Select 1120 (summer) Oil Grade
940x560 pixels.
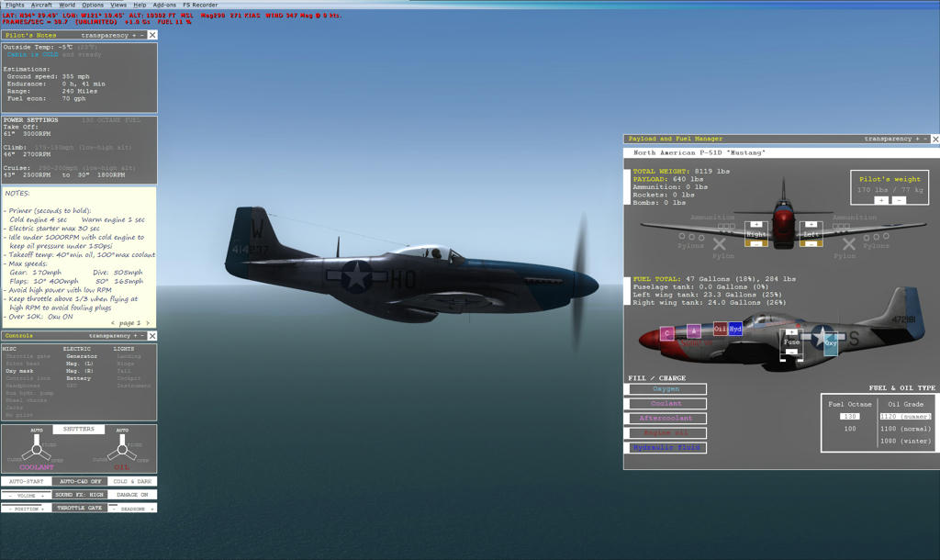coord(905,416)
